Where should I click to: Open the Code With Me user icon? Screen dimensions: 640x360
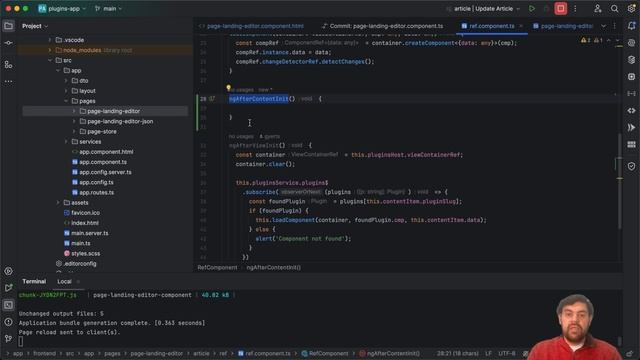(x=598, y=9)
